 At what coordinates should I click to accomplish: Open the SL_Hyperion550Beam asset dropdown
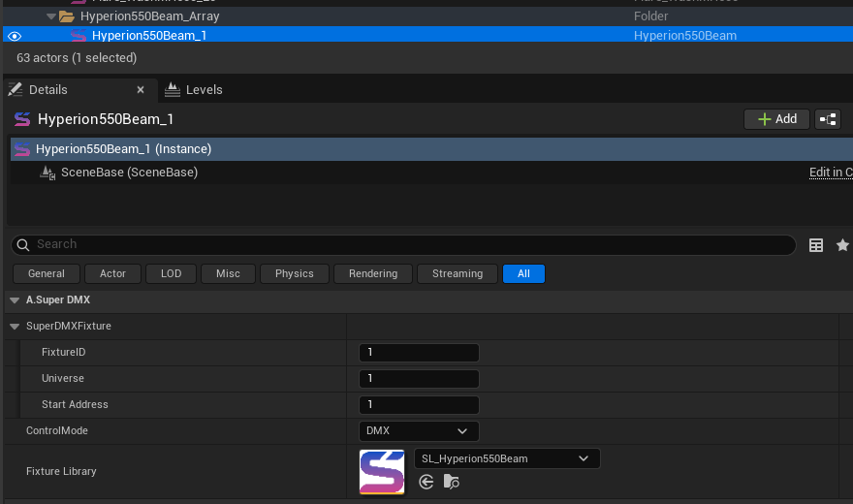click(x=507, y=458)
